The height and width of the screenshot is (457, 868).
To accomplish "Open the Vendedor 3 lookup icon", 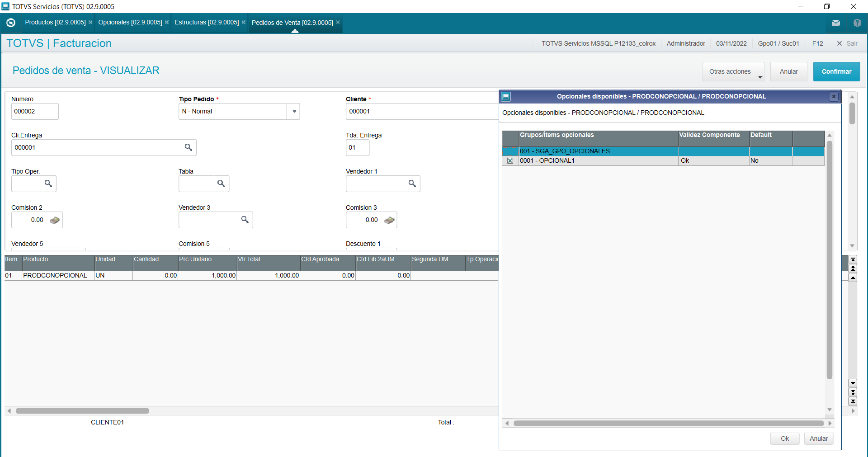I will point(245,220).
